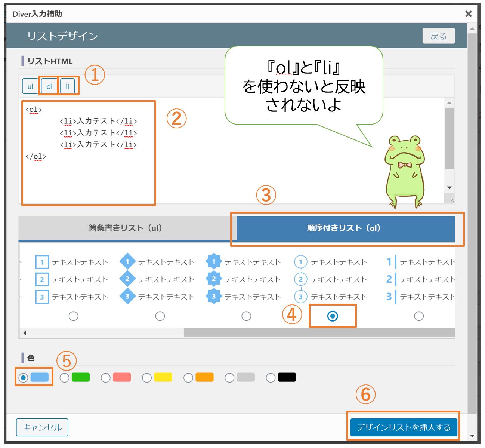485x448 pixels.
Task: Choose the green color swatch
Action: (65, 378)
